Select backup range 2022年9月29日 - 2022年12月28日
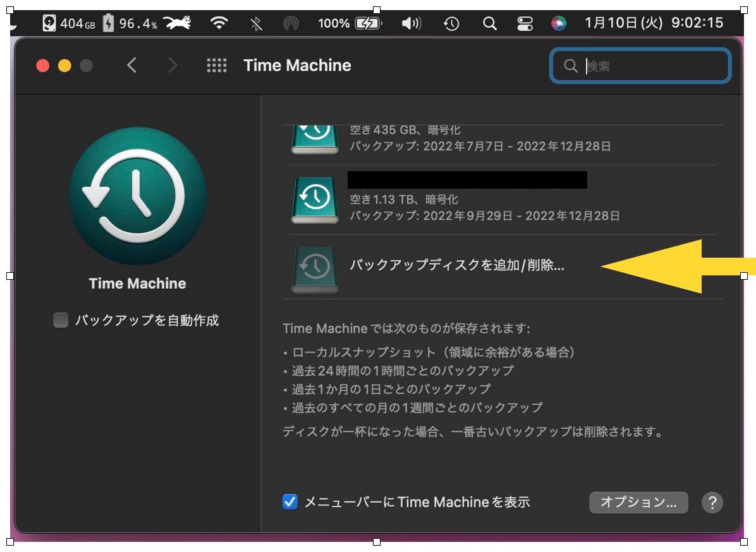Screen dimensions: 756x552 (521, 216)
